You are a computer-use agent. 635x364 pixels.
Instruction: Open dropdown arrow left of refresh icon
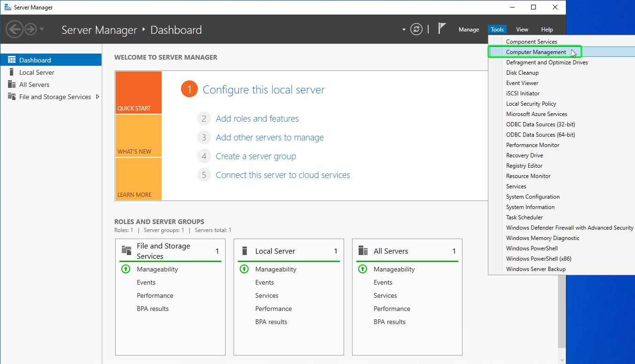[x=404, y=30]
